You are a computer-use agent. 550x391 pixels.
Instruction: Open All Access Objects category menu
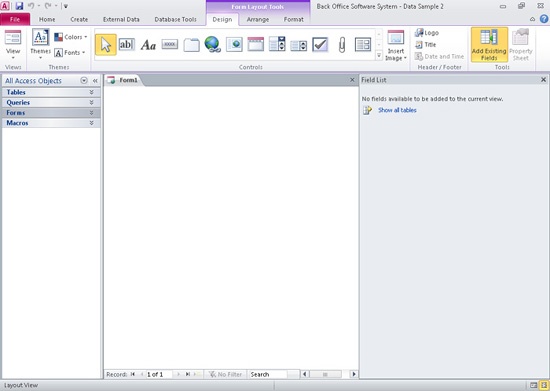click(84, 81)
